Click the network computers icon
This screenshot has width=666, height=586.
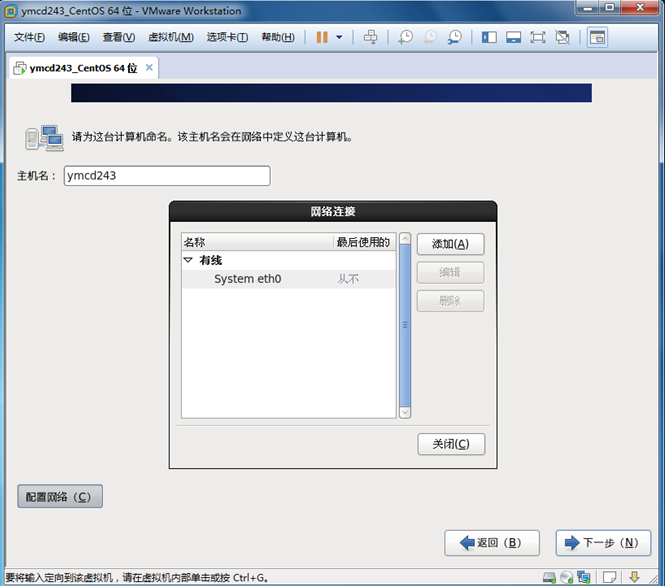45,138
